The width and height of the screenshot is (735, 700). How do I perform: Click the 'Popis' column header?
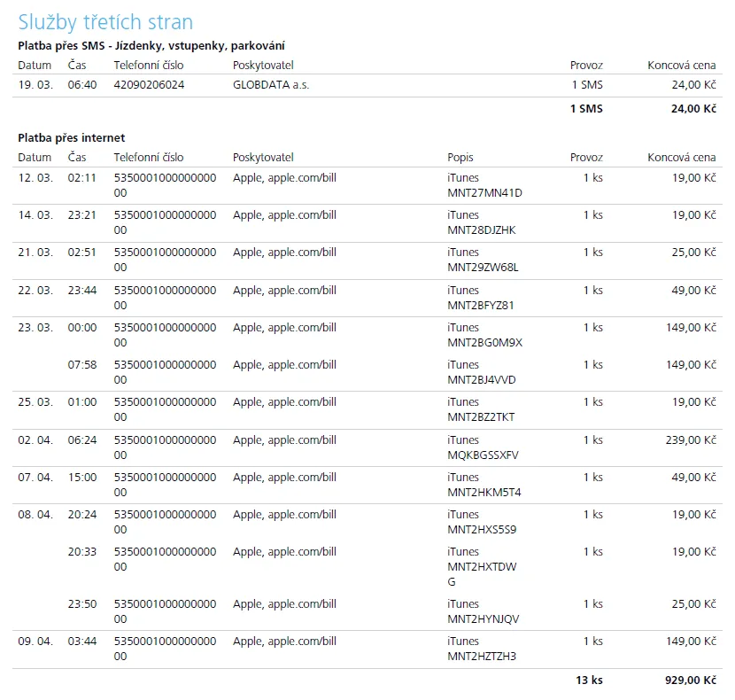point(460,157)
